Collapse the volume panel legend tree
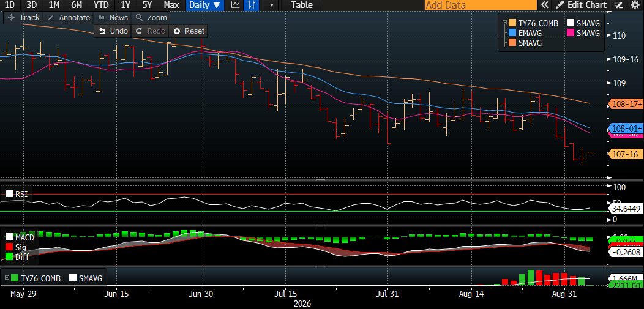This screenshot has height=309, width=644. 7,278
